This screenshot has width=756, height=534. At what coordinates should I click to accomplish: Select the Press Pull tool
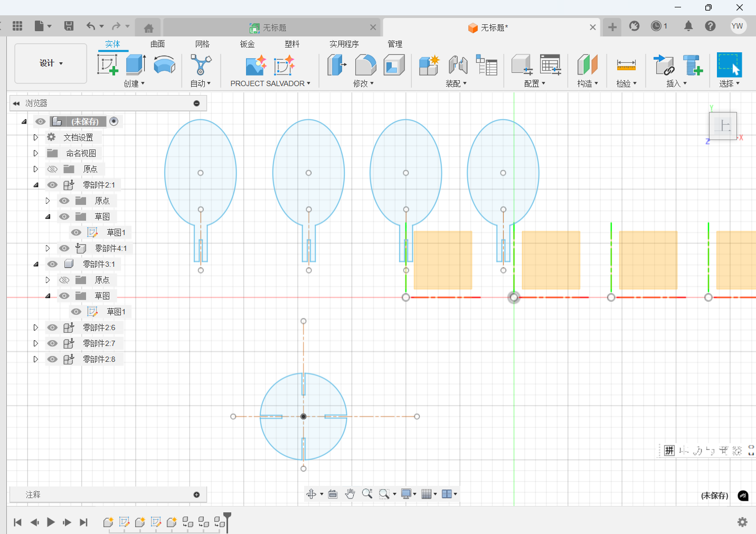coord(337,65)
